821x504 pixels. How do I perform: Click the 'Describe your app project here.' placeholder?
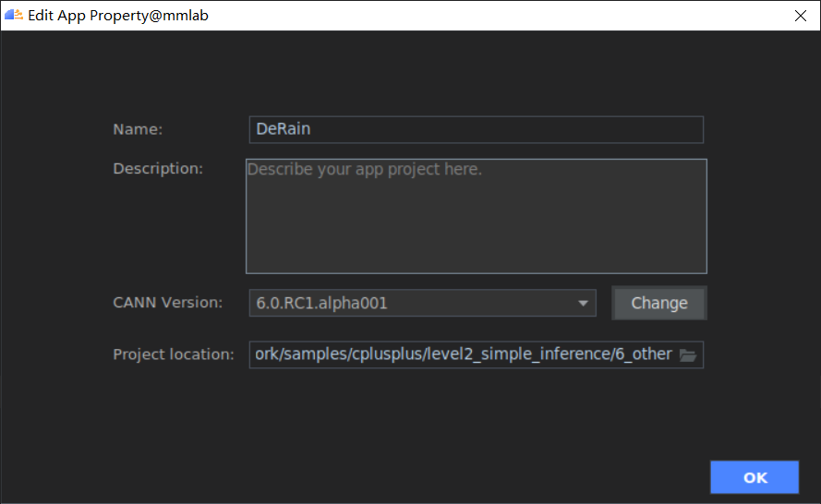click(365, 170)
